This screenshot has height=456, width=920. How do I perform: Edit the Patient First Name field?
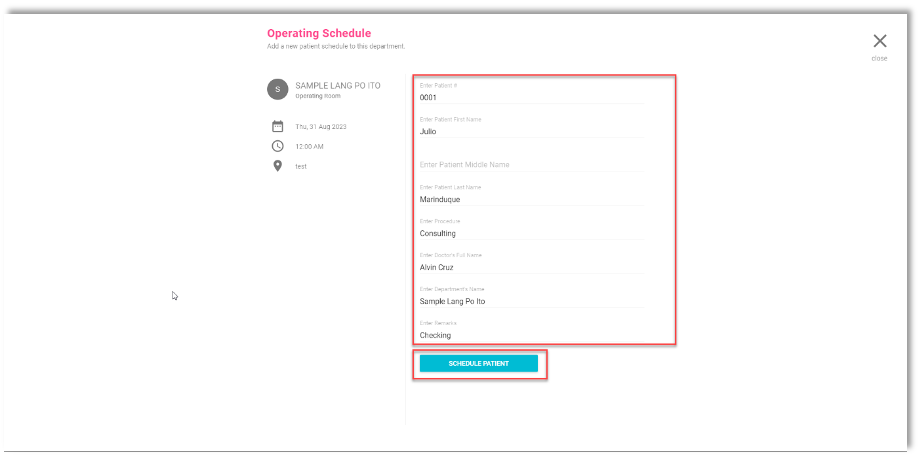pos(530,131)
